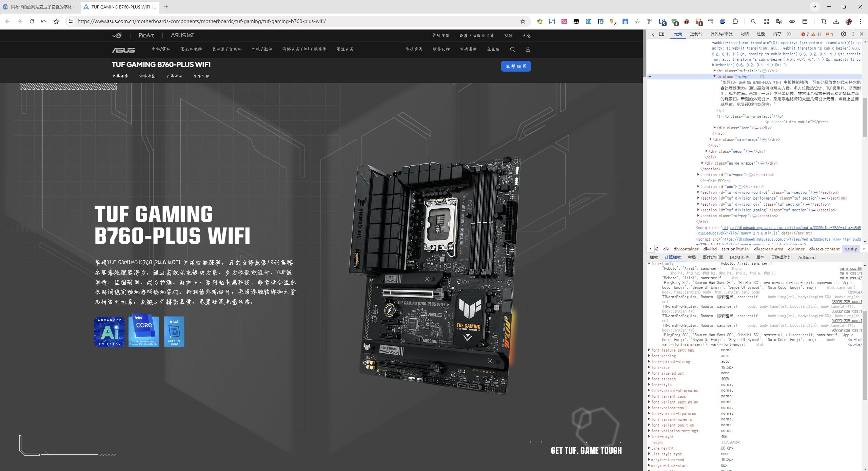Show more DevTools tabs via double chevron
The height and width of the screenshot is (471, 868).
click(789, 34)
